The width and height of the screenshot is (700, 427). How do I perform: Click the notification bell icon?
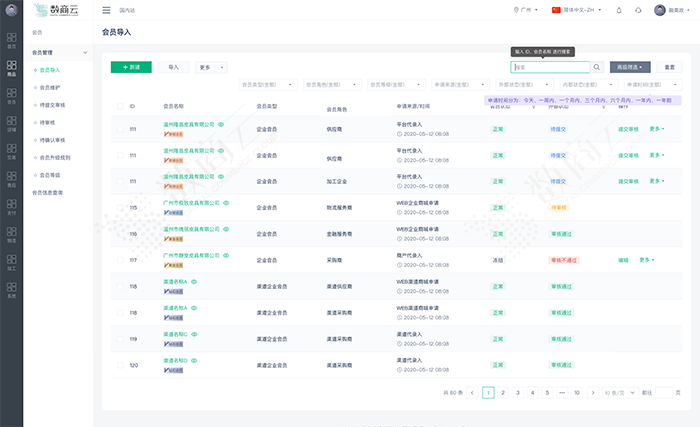pyautogui.click(x=618, y=10)
